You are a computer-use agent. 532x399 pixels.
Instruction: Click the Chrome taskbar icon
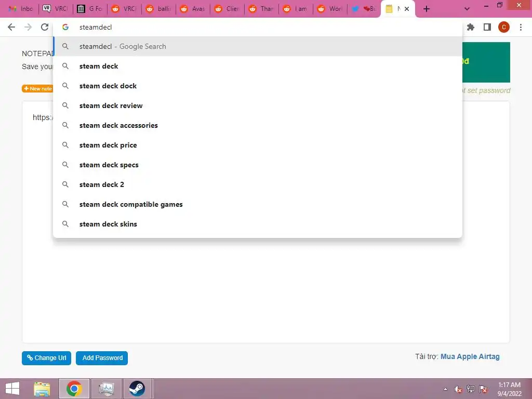74,389
